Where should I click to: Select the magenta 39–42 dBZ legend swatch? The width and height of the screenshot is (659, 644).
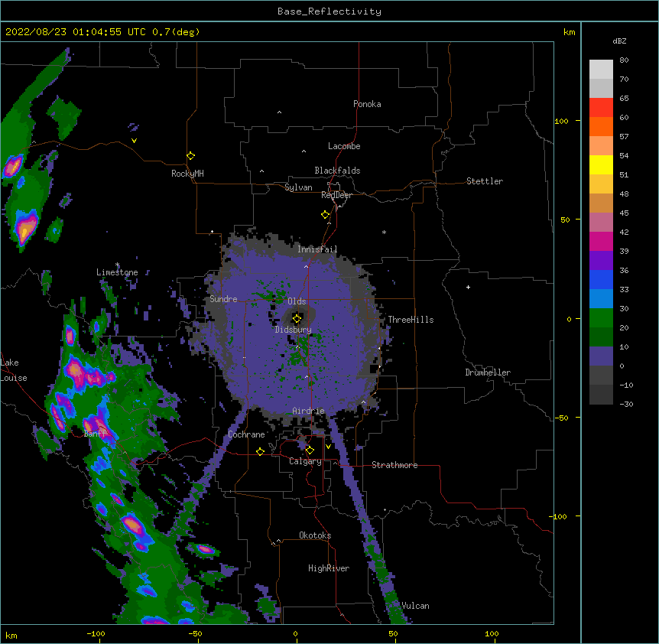coord(601,241)
